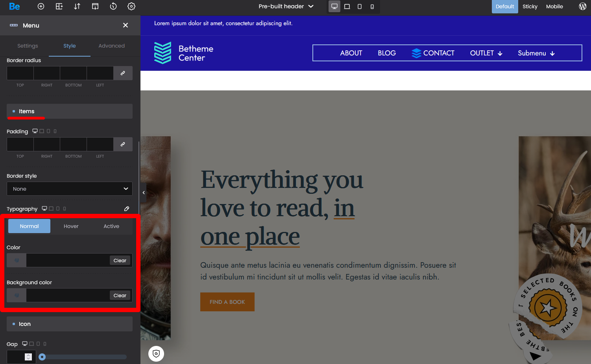The image size is (591, 364).
Task: Click the Gap number input field
Action: 17,357
